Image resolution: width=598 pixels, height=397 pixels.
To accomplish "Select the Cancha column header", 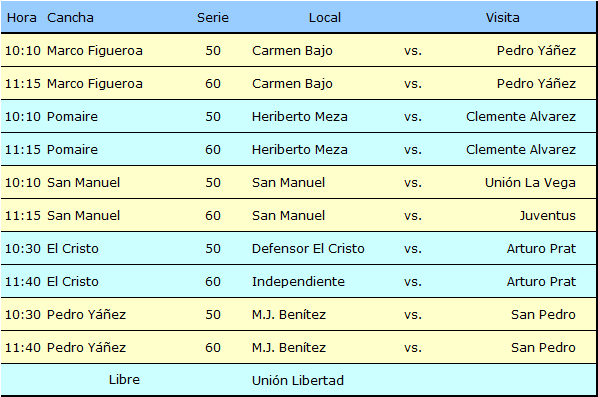I will tap(70, 18).
